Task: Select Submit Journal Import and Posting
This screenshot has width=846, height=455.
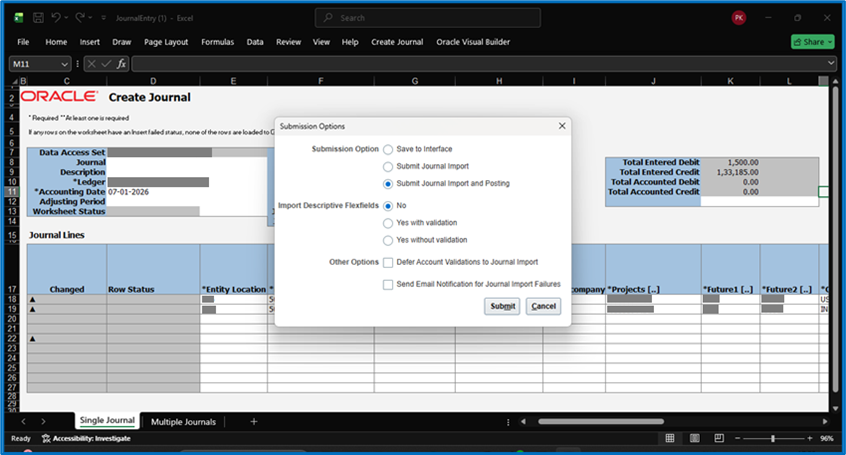Action: click(x=388, y=184)
